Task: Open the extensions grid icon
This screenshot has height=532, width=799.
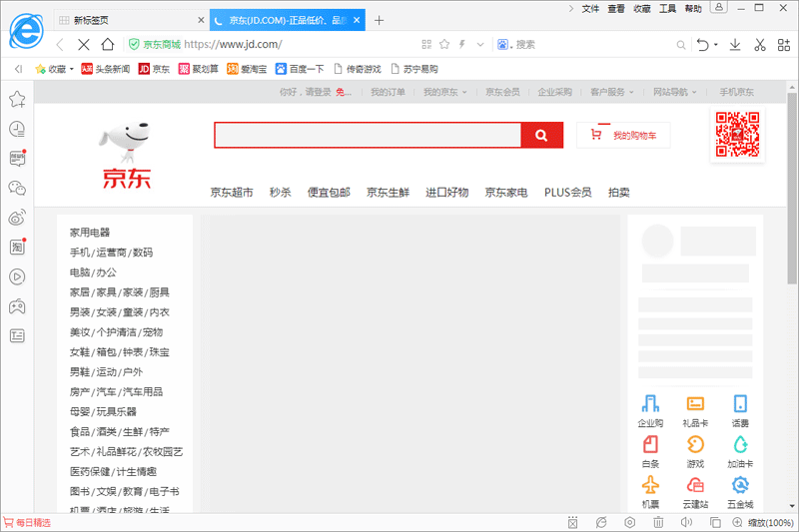Action: pyautogui.click(x=784, y=45)
